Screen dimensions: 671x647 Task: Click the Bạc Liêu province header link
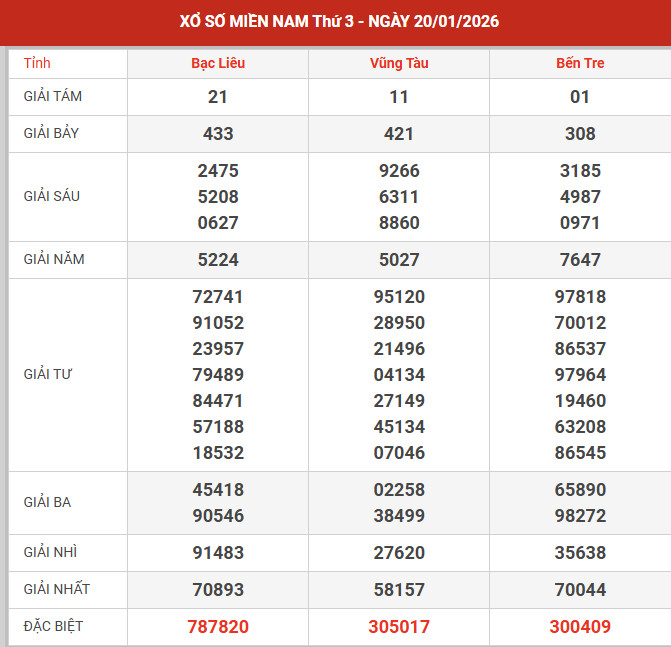tap(218, 63)
